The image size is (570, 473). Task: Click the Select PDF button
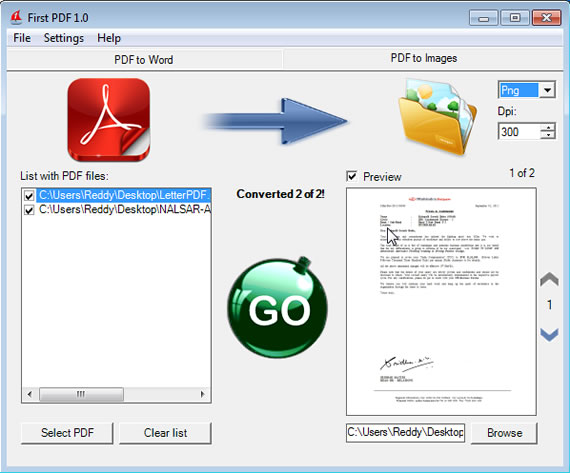pyautogui.click(x=67, y=433)
